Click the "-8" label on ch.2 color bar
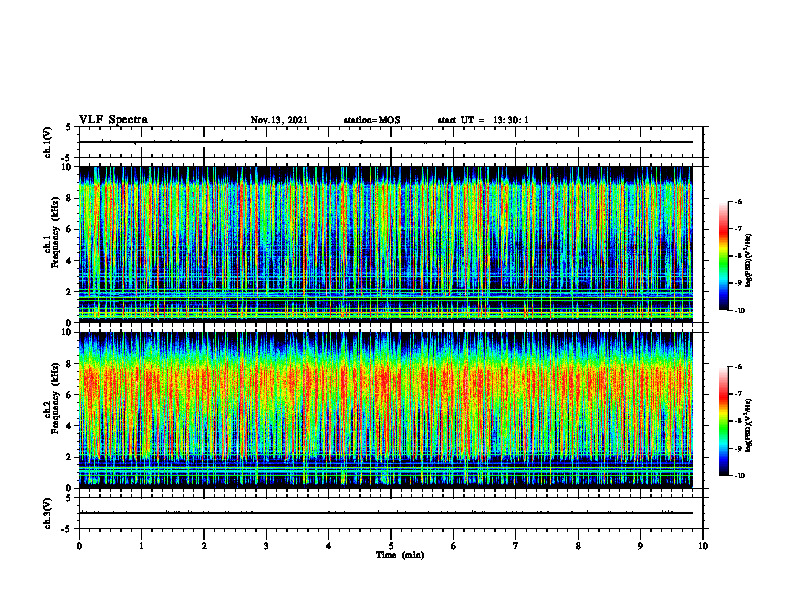The height and width of the screenshot is (612, 792). pyautogui.click(x=738, y=421)
